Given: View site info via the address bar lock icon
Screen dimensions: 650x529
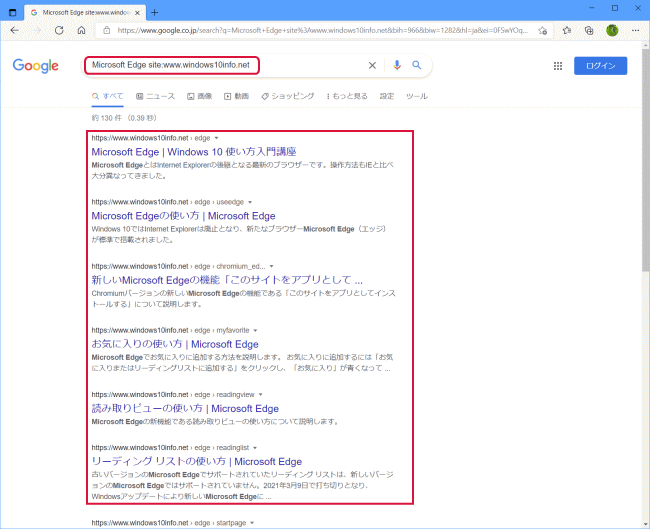Looking at the screenshot, I should [107, 30].
